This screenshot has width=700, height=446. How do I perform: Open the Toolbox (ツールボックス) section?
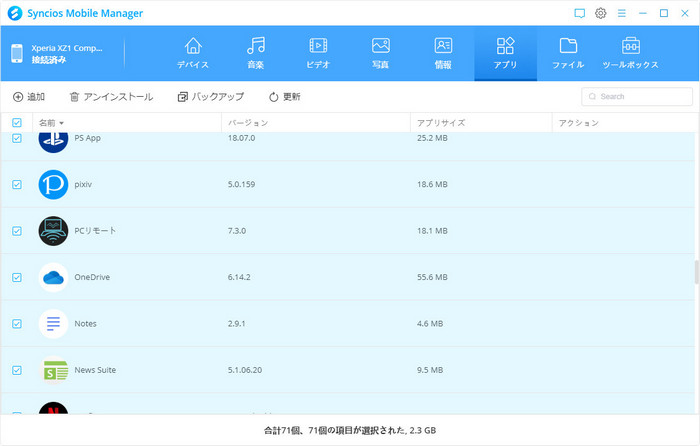pos(630,53)
